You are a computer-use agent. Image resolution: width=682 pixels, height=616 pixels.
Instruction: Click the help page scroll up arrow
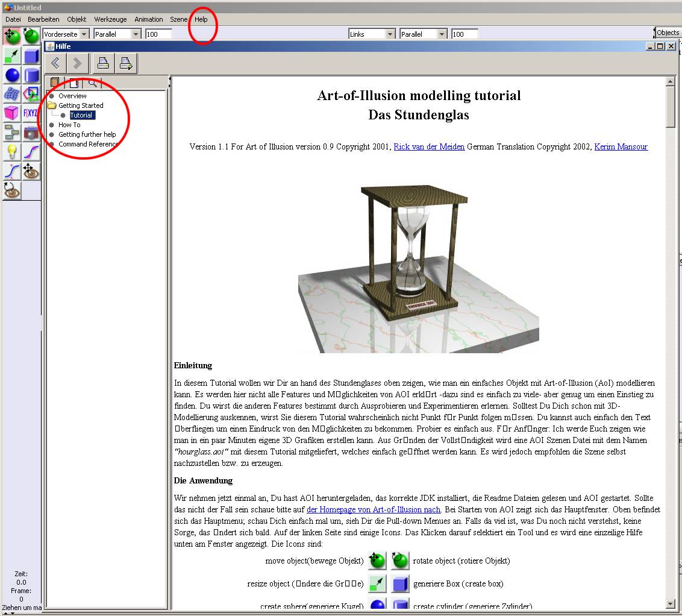pos(671,81)
